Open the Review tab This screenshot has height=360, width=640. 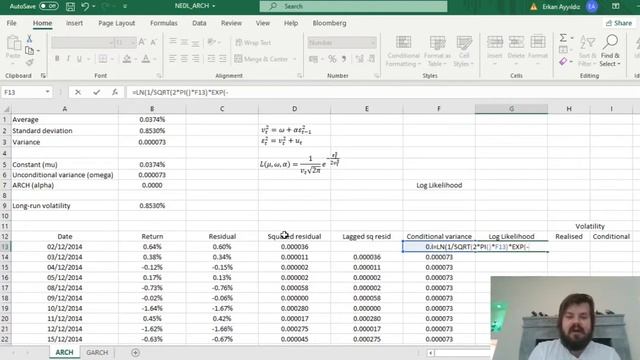click(231, 23)
